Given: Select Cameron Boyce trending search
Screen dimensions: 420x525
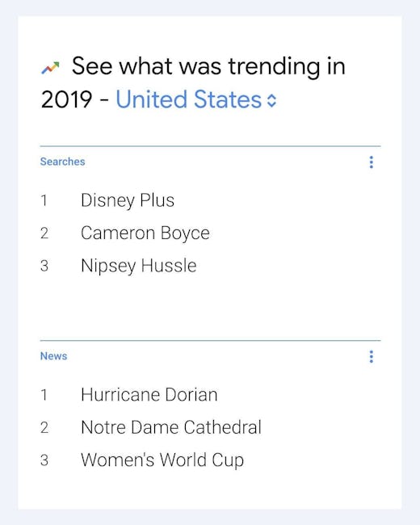Looking at the screenshot, I should coord(145,233).
